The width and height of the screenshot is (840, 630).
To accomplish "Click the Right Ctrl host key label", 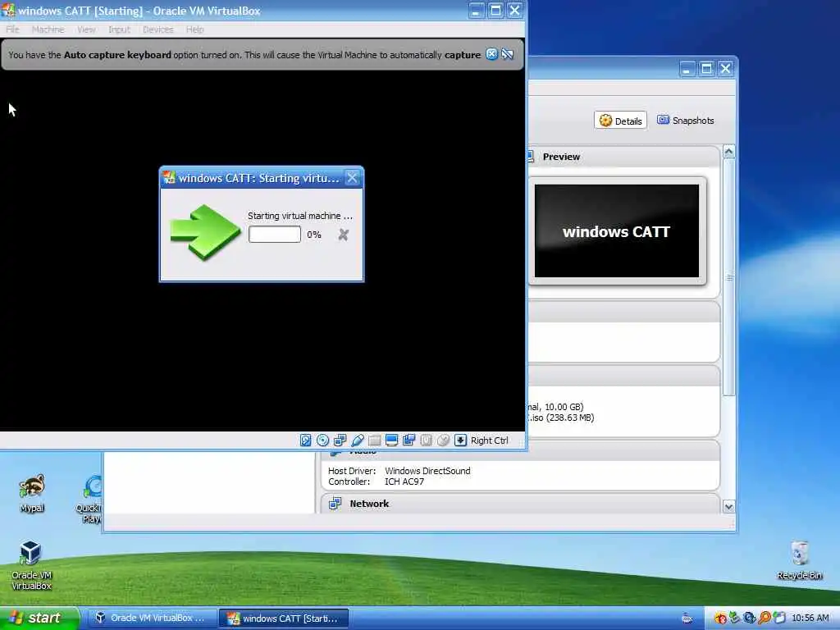I will pyautogui.click(x=489, y=441).
